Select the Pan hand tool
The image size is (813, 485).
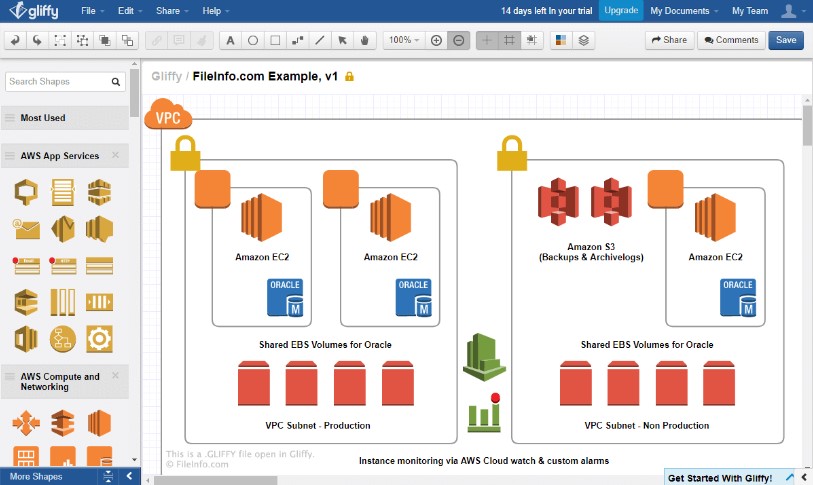(x=365, y=40)
